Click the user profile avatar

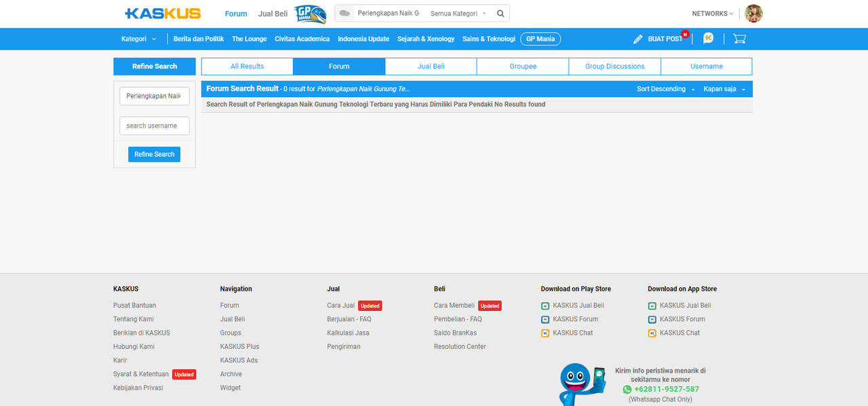coord(753,14)
